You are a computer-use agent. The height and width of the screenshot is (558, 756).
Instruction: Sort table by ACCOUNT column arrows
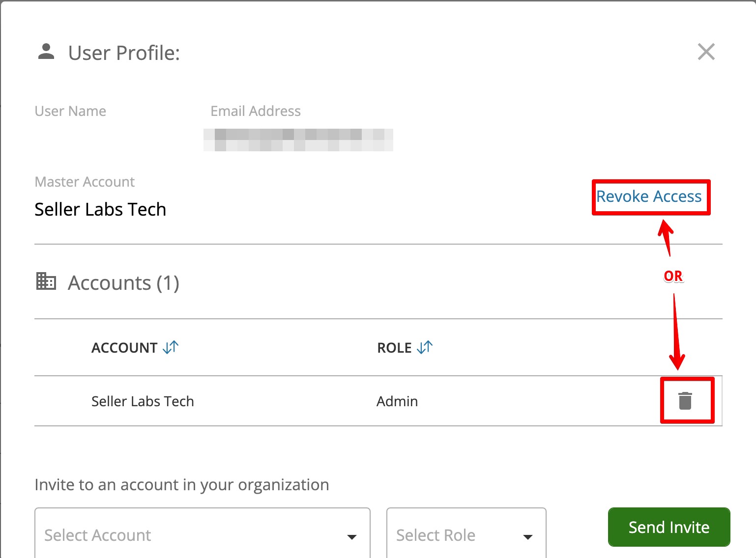point(171,347)
